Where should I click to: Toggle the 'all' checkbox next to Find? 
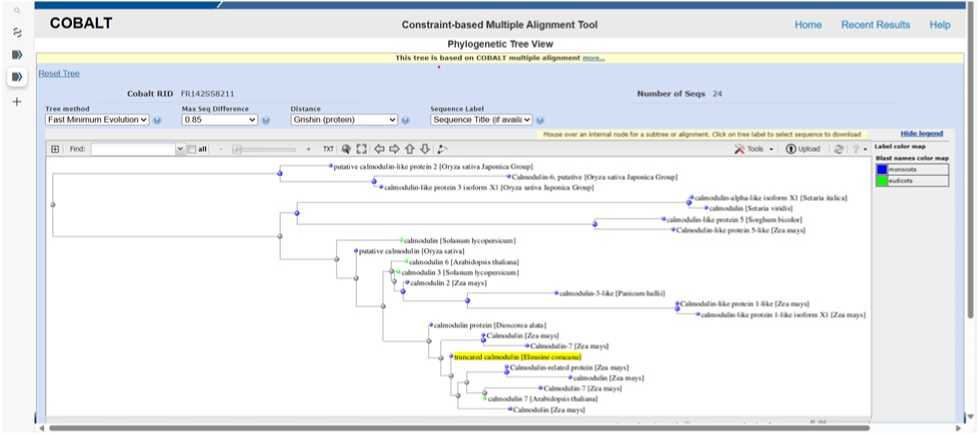pyautogui.click(x=192, y=149)
